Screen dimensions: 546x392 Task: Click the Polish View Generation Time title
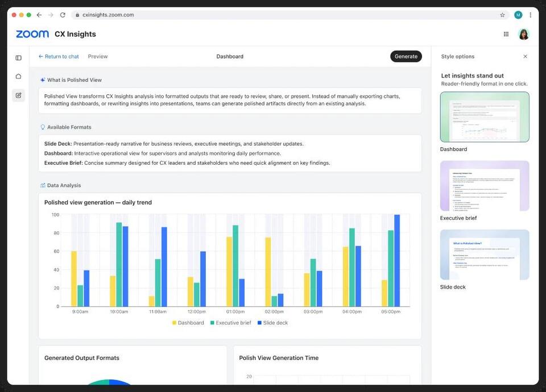tap(279, 358)
